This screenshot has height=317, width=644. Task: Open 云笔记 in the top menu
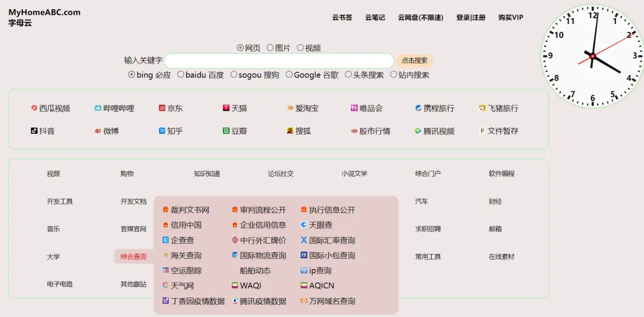pos(375,17)
